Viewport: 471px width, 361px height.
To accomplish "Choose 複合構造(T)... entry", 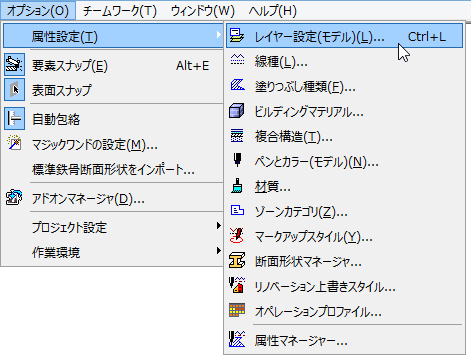I will (345, 136).
